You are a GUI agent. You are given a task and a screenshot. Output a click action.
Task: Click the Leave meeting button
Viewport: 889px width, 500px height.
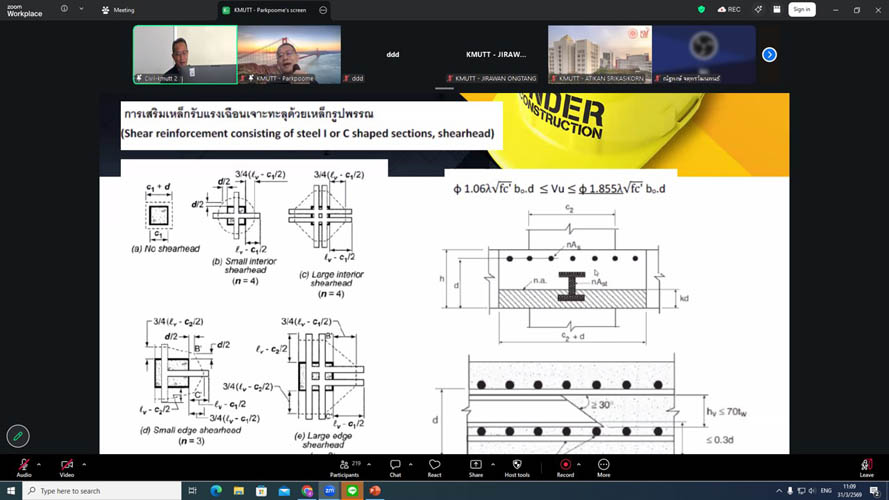point(866,466)
